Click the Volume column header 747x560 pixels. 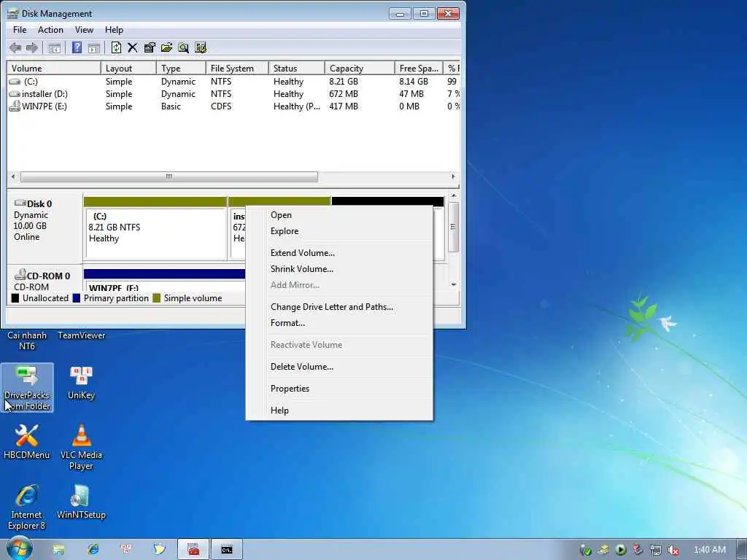54,68
